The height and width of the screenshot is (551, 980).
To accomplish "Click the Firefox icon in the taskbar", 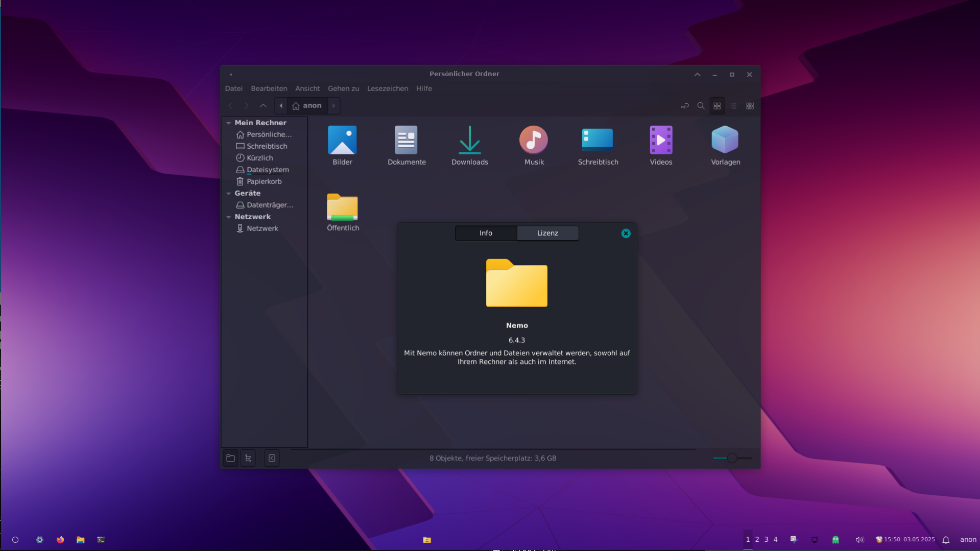I will [60, 540].
